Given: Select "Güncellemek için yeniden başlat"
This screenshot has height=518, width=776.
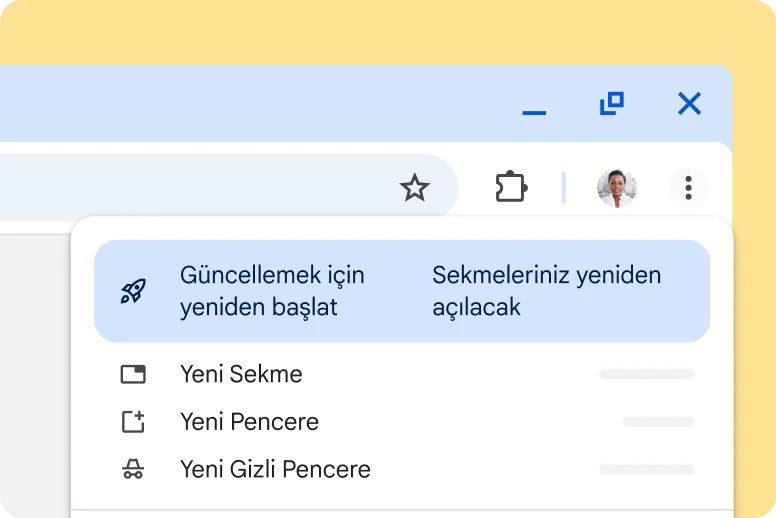Looking at the screenshot, I should [x=272, y=291].
